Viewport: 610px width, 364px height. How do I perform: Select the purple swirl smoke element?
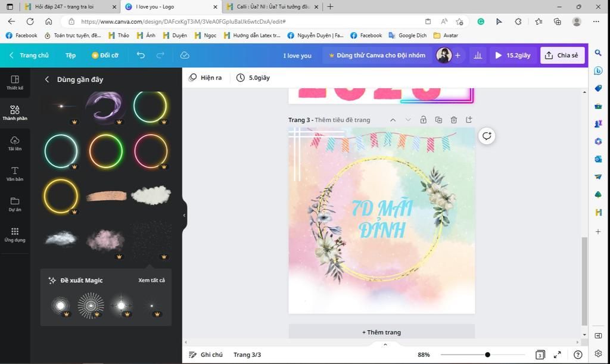[106, 107]
